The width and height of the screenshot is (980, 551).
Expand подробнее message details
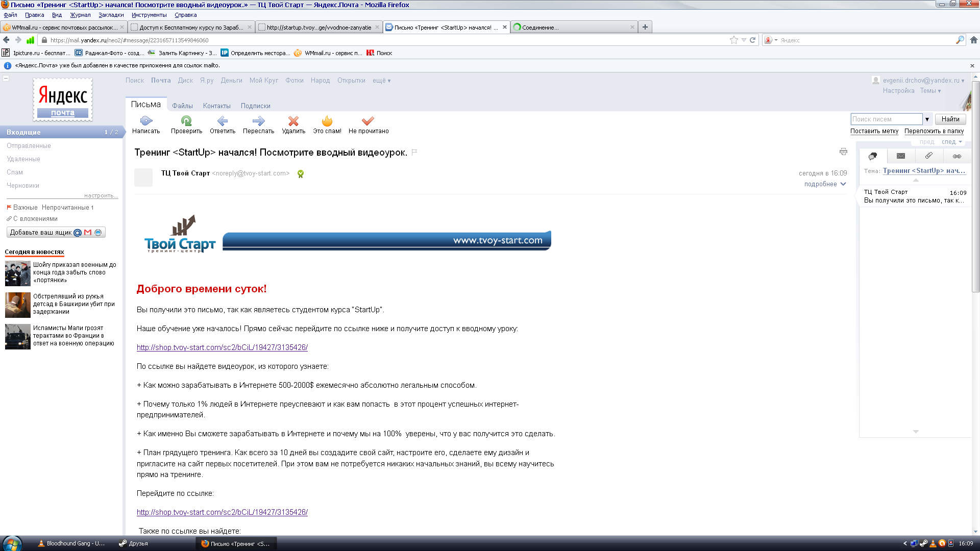825,184
